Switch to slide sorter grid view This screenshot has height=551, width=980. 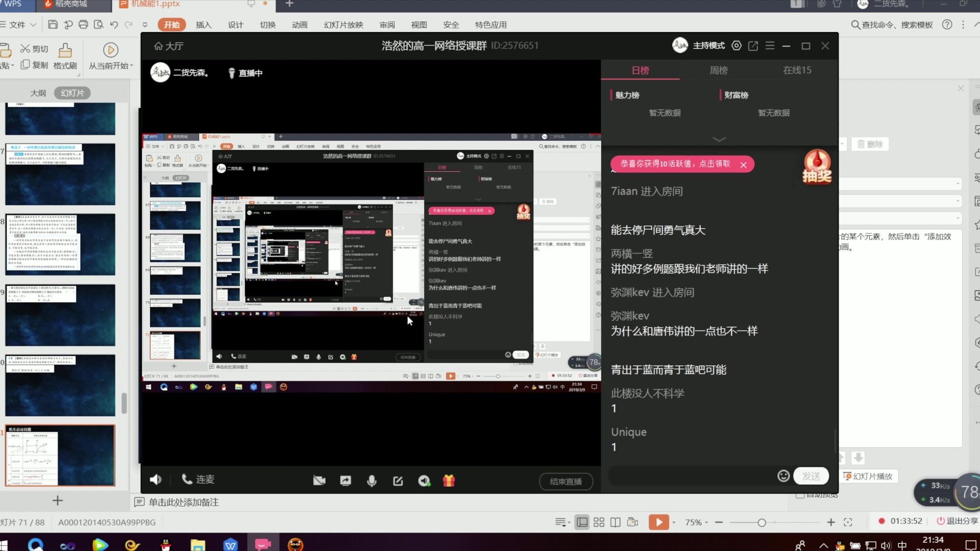pyautogui.click(x=599, y=522)
